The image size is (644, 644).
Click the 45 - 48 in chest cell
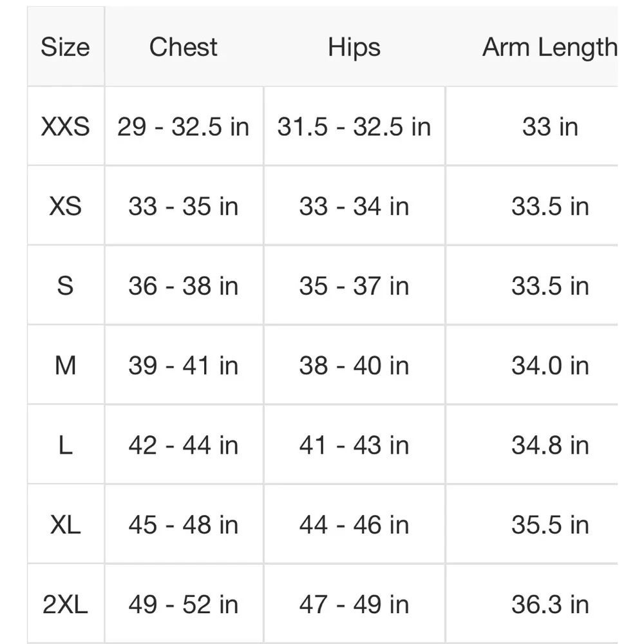tap(184, 524)
